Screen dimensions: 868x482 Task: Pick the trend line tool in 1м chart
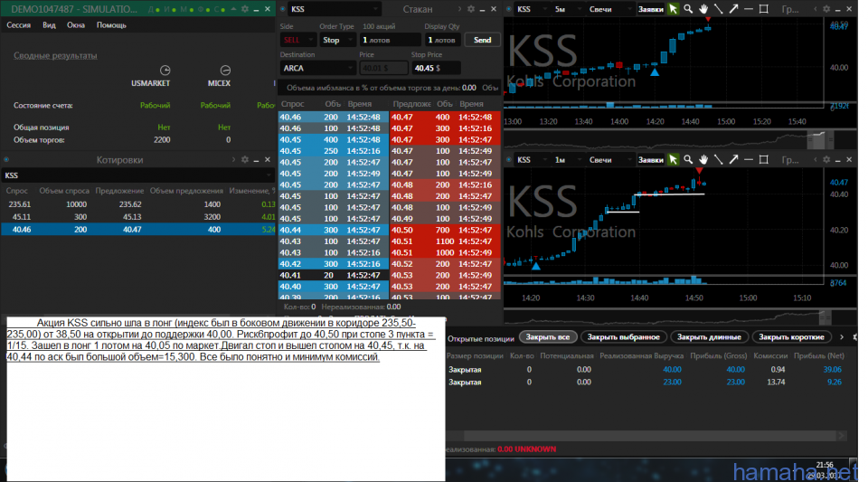tap(719, 159)
